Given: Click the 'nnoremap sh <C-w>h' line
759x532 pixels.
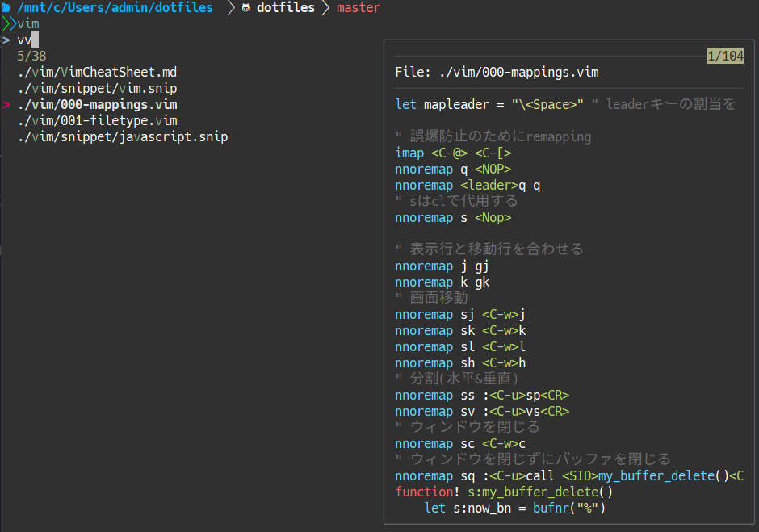Looking at the screenshot, I should (460, 362).
